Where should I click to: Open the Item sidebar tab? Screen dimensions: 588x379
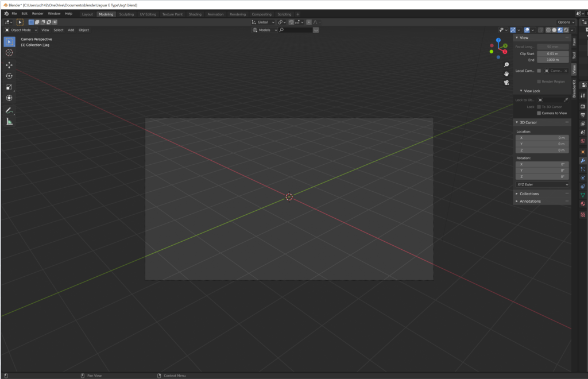point(574,41)
